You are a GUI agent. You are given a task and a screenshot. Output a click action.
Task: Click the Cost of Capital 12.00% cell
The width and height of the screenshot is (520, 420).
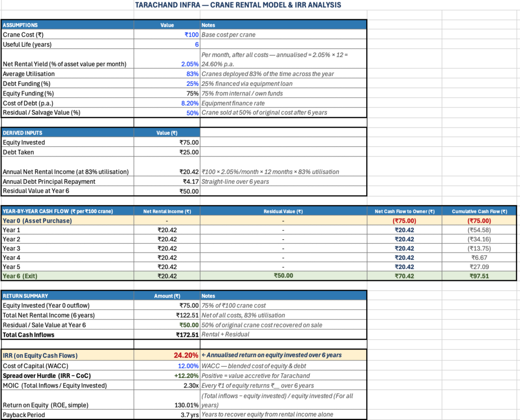[x=188, y=366]
